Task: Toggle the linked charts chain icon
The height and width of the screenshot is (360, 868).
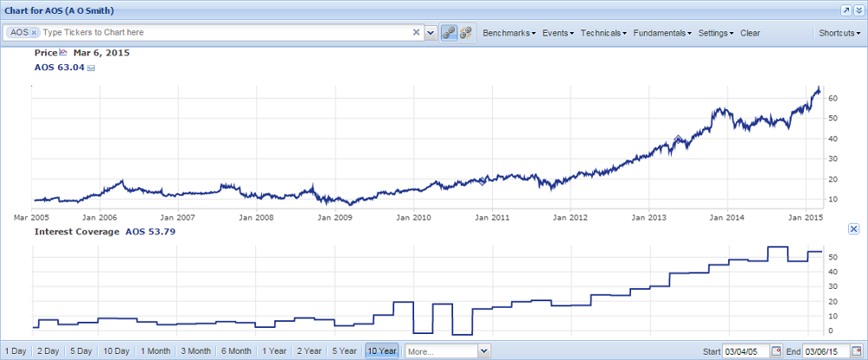Action: [449, 33]
